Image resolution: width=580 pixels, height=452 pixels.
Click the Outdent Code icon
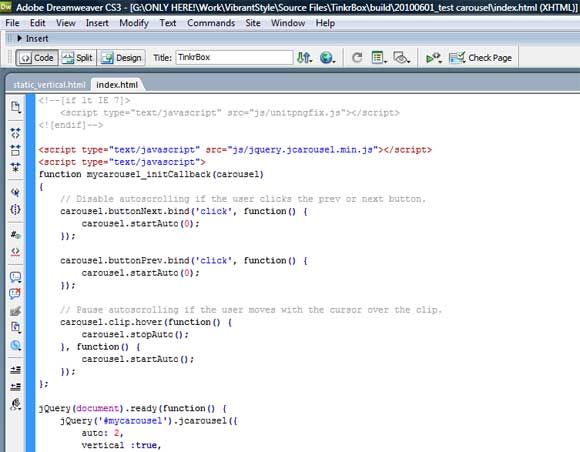15,387
